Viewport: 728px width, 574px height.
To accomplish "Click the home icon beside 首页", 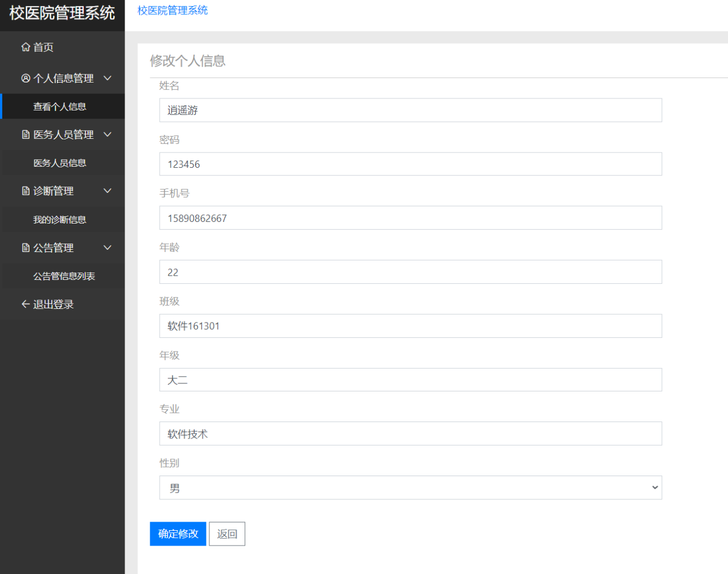I will click(26, 47).
